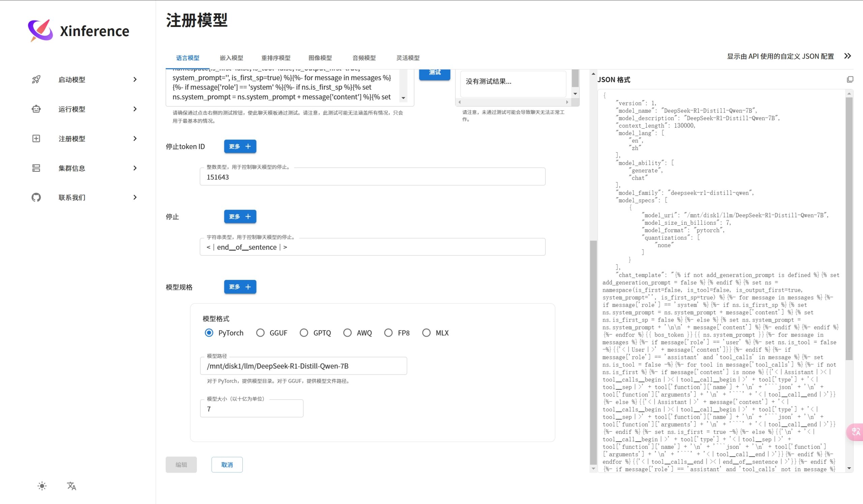Open the language translate icon

pyautogui.click(x=71, y=486)
